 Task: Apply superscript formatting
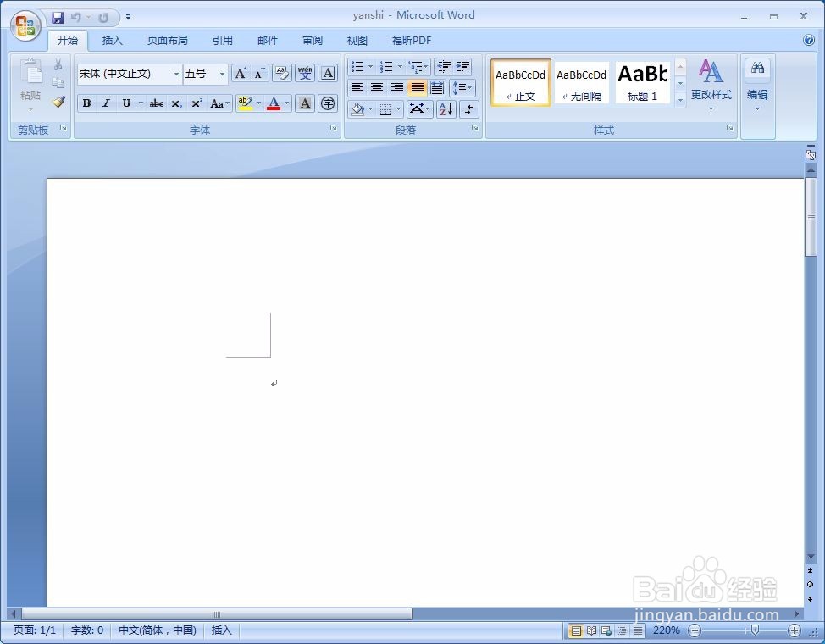point(197,103)
